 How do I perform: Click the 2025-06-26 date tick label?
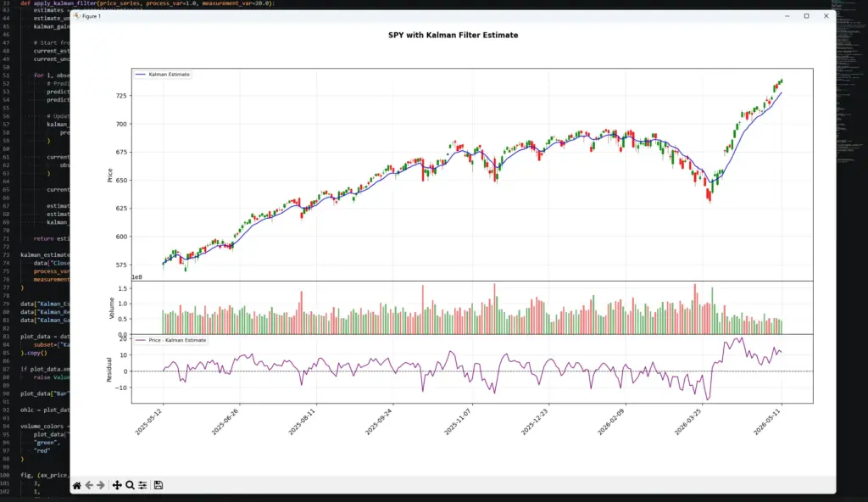(225, 422)
